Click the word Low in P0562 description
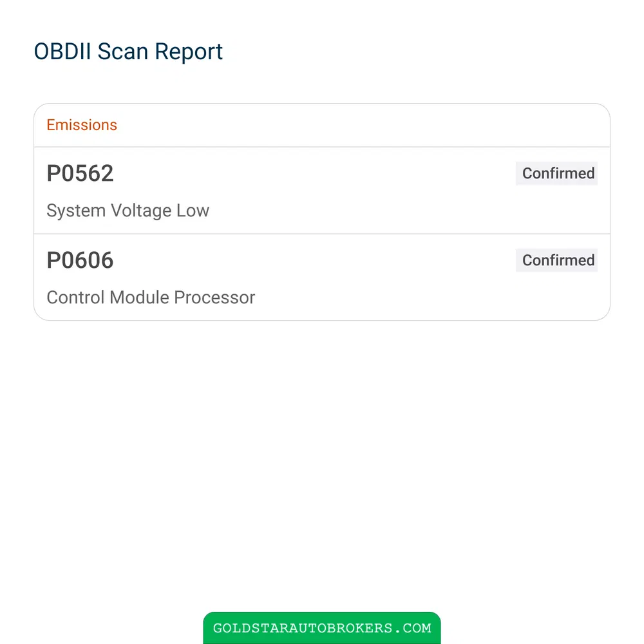This screenshot has height=644, width=644. (x=193, y=211)
